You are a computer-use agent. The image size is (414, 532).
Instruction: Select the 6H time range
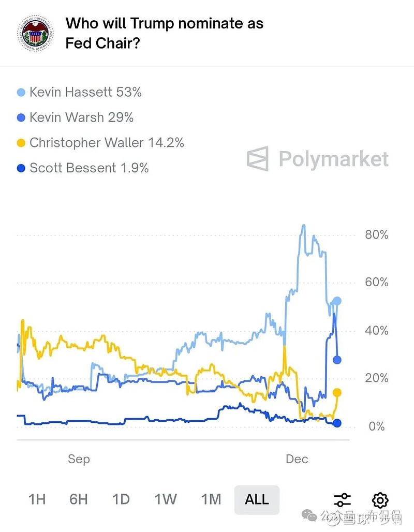coord(79,499)
